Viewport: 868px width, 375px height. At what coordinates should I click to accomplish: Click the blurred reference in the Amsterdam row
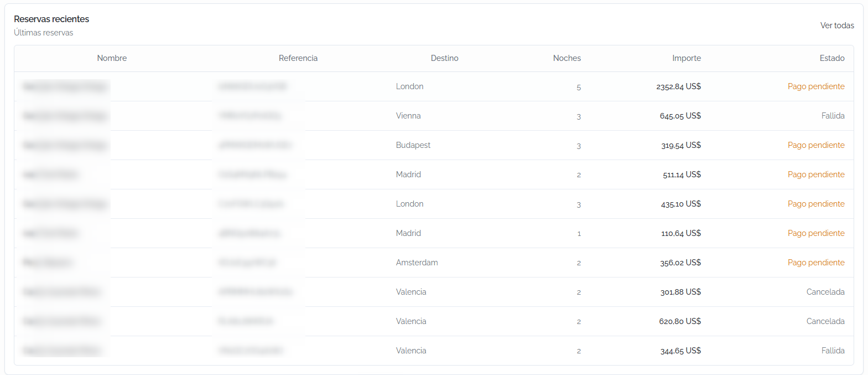tap(247, 263)
